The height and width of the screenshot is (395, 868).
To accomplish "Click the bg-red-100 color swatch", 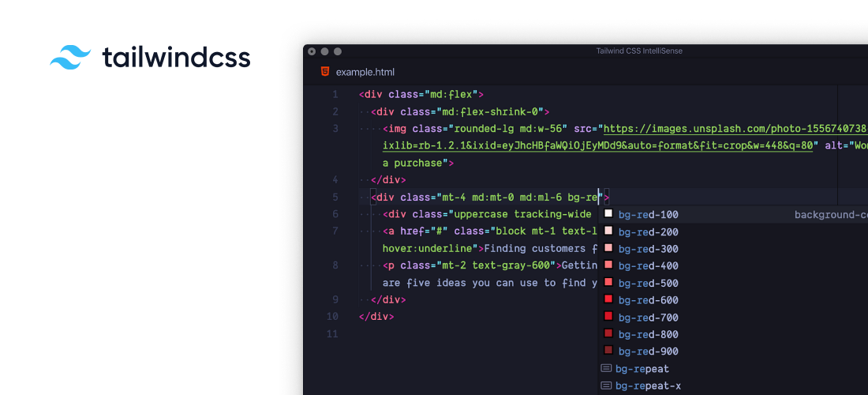I will click(x=608, y=213).
